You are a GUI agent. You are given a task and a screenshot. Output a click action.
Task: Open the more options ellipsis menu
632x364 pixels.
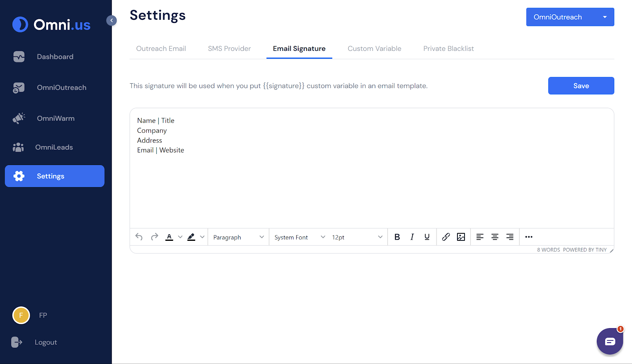coord(529,237)
